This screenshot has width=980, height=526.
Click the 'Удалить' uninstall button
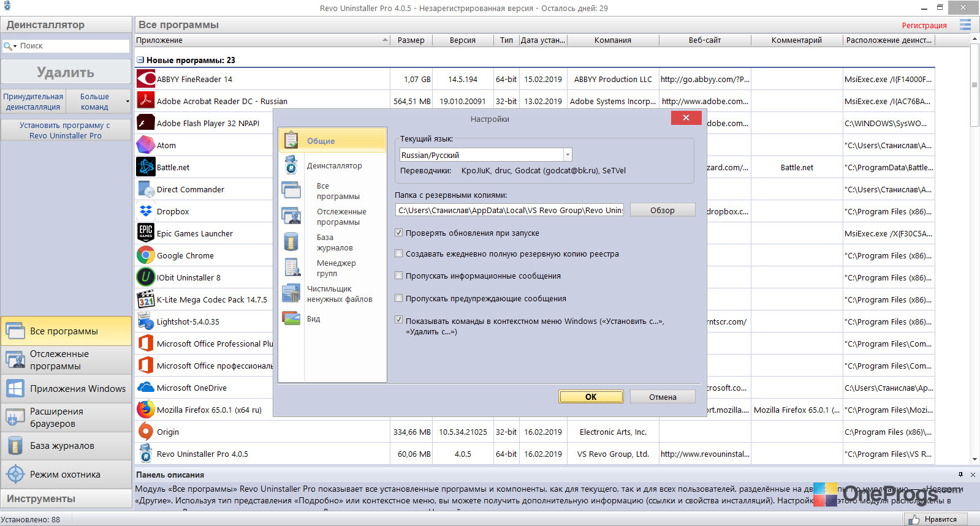pos(66,72)
